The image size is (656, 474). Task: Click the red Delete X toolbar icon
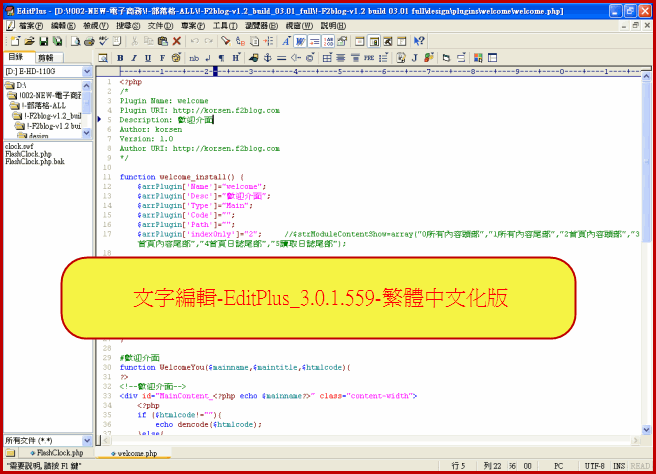pyautogui.click(x=176, y=41)
